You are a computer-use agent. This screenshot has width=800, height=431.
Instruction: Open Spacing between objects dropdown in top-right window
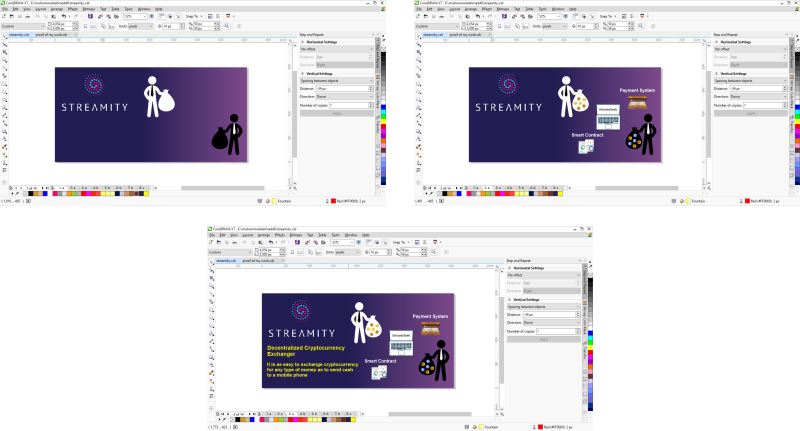(751, 81)
